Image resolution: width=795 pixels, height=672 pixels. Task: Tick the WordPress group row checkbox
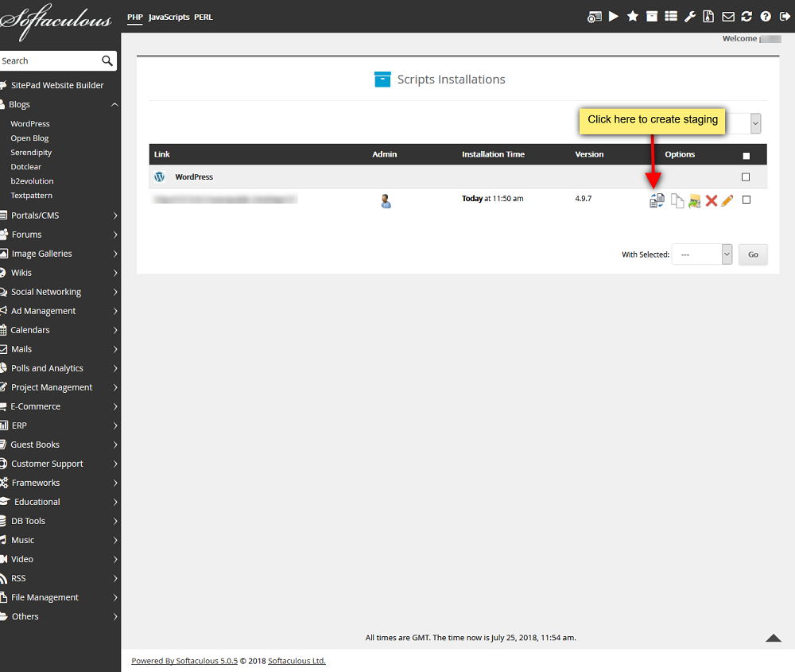click(x=746, y=177)
